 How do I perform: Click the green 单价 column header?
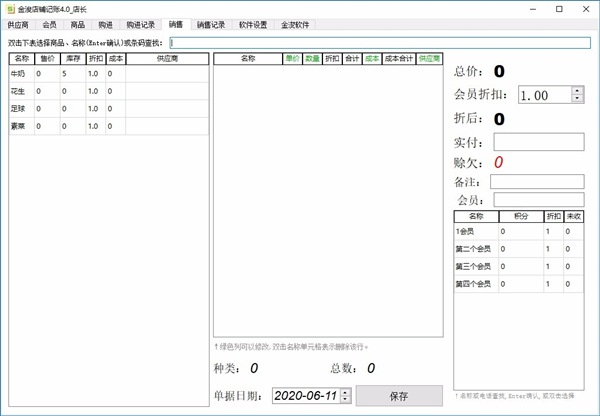pyautogui.click(x=293, y=59)
